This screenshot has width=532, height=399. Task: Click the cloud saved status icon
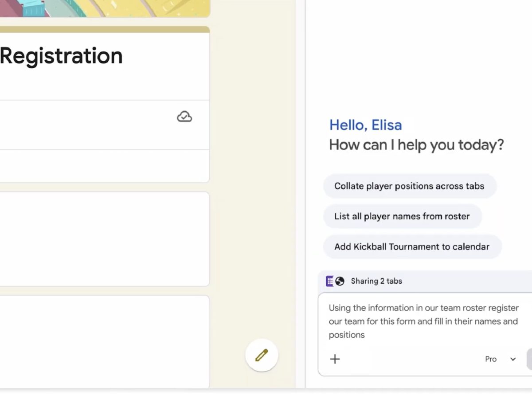point(184,117)
